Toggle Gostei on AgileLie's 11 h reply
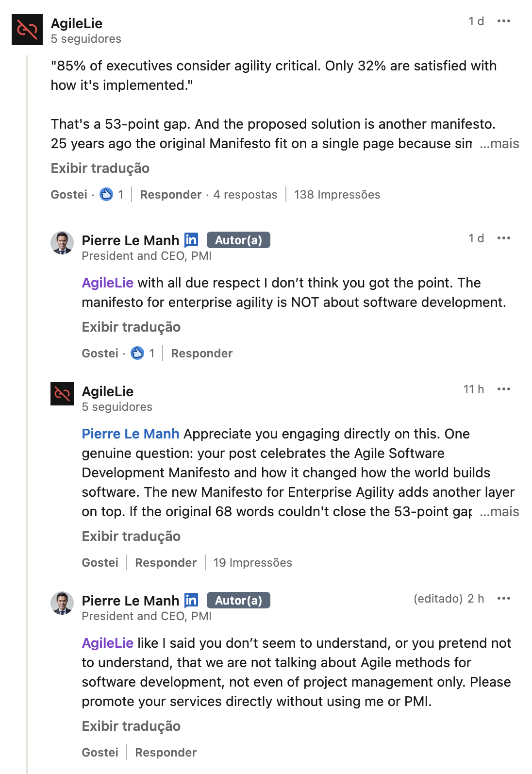The width and height of the screenshot is (532, 774). tap(100, 563)
